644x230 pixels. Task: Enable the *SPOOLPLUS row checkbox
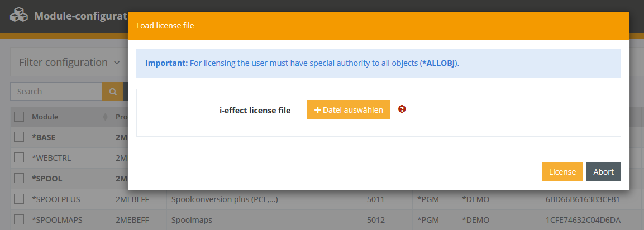(19, 199)
